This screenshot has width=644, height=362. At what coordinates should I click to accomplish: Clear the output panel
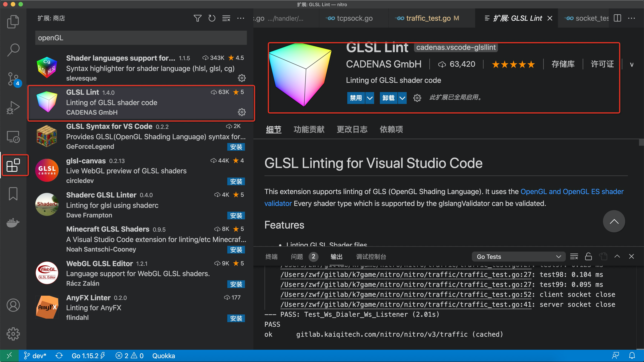(x=574, y=256)
